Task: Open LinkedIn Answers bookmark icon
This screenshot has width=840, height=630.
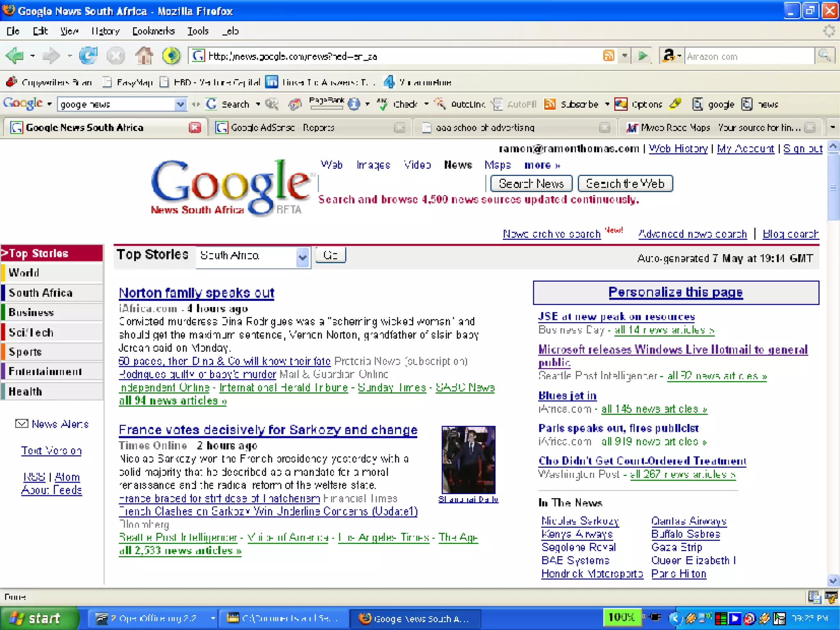Action: 272,82
